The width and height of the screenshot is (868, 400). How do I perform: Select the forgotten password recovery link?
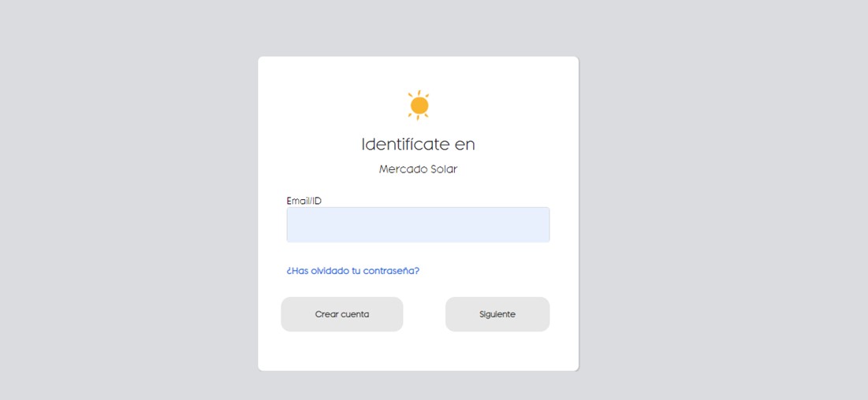click(352, 271)
